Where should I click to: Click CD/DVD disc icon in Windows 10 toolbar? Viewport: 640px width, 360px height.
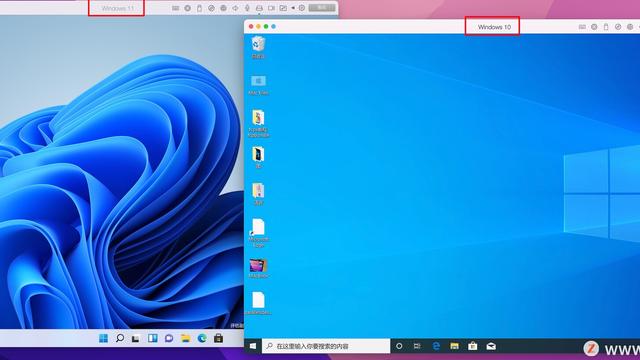594,27
